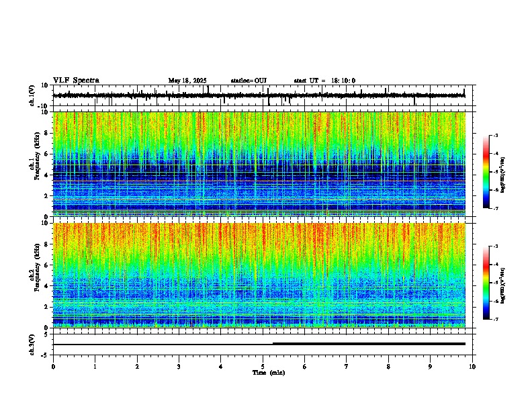The image size is (532, 411).
Task: Click the "5" tick on the time axis
Action: [x=263, y=367]
